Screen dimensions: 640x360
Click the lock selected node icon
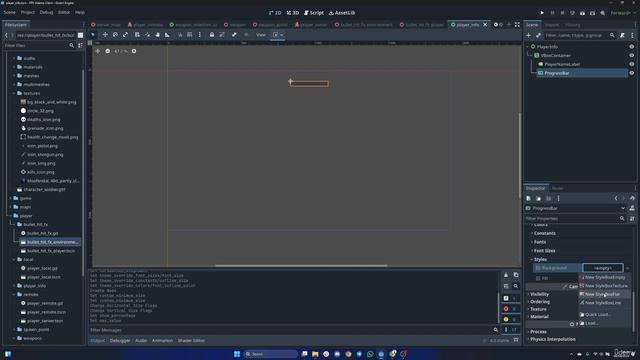pyautogui.click(x=212, y=35)
